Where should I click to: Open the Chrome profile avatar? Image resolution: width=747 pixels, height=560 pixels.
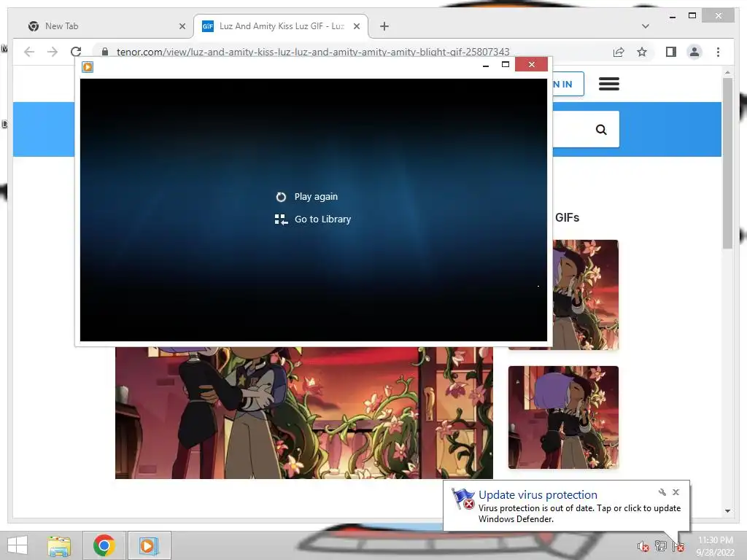tap(694, 52)
